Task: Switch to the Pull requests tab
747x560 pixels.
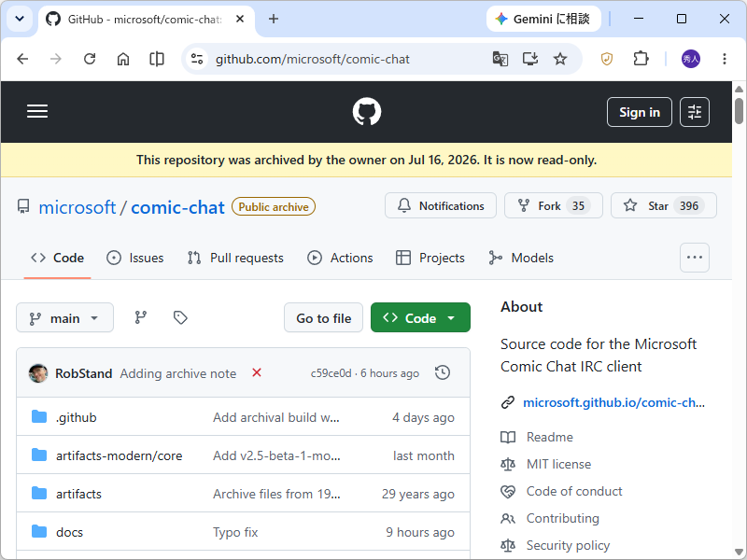Action: [x=235, y=258]
